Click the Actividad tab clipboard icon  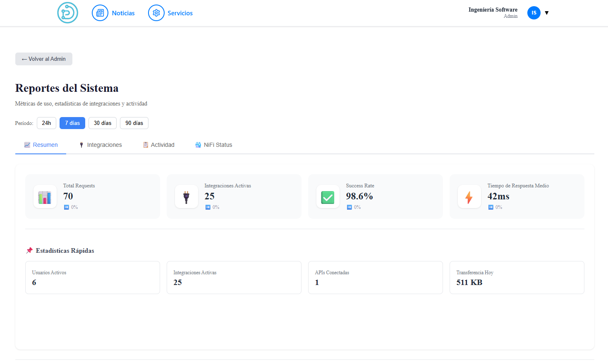tap(146, 145)
